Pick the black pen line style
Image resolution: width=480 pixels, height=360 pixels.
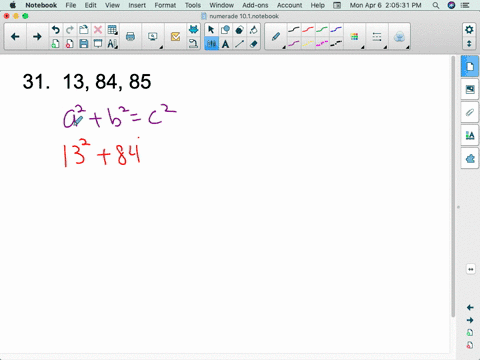tap(294, 30)
